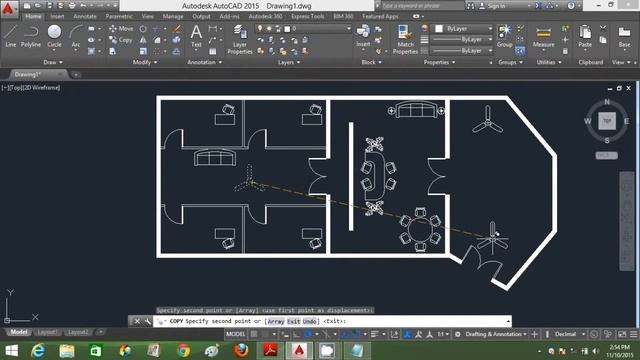Click the TOP face of the ViewCube
The height and width of the screenshot is (360, 640).
point(607,121)
